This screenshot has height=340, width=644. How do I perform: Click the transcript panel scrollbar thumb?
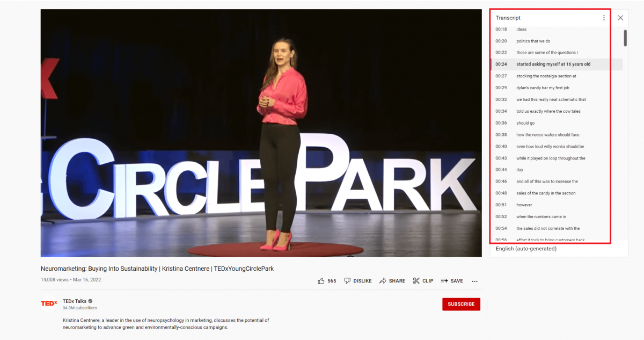[625, 38]
